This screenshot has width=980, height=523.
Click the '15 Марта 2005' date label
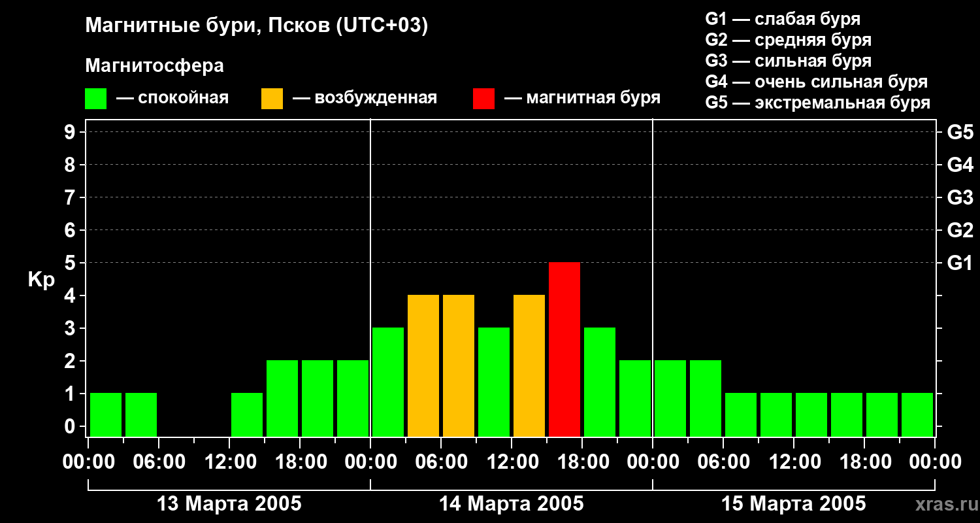click(794, 504)
